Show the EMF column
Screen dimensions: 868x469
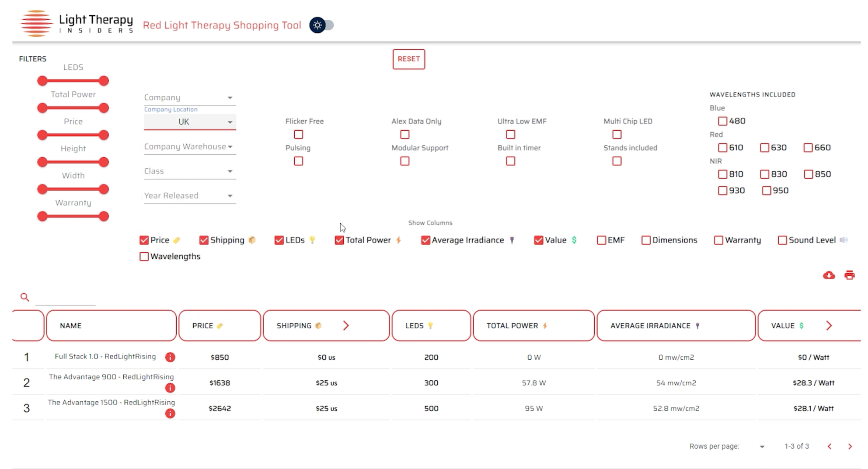coord(601,240)
